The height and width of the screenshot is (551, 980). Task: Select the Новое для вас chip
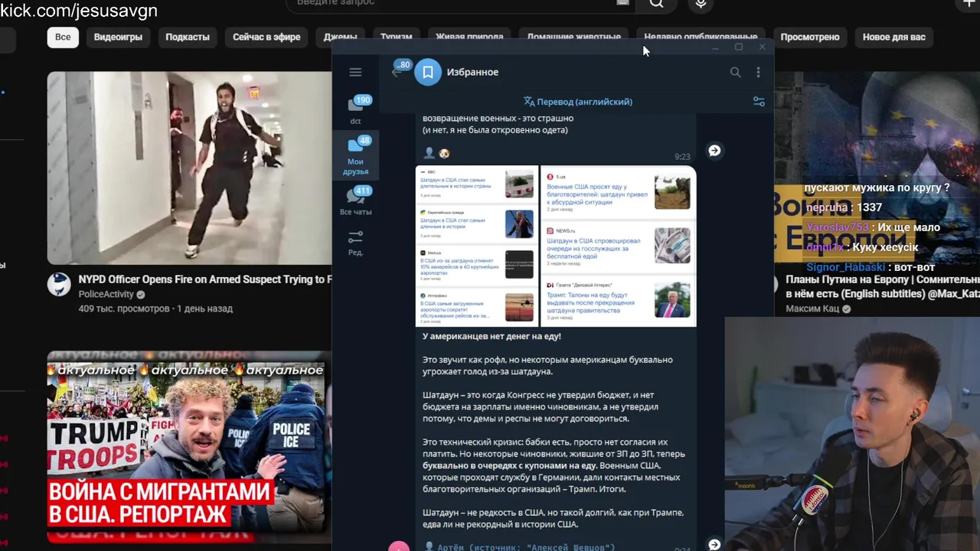(894, 37)
